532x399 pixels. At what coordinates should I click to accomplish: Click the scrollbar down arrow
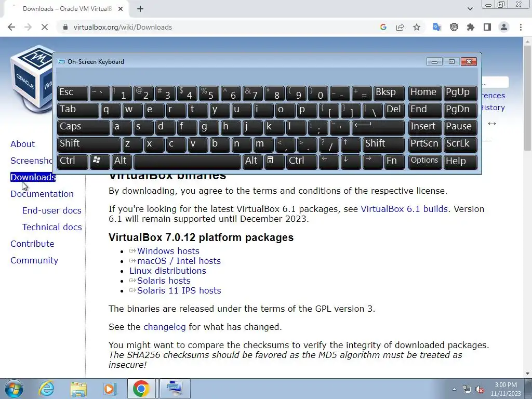[x=527, y=374]
